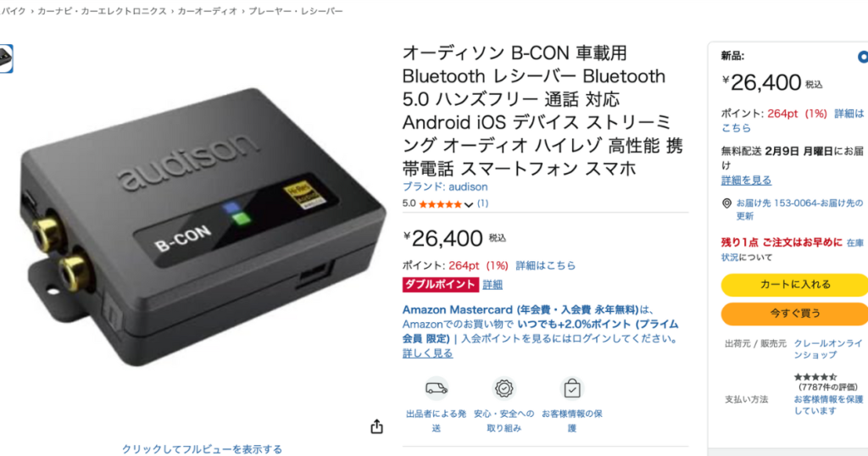Open ダブルポイント 詳細 link

click(x=492, y=285)
